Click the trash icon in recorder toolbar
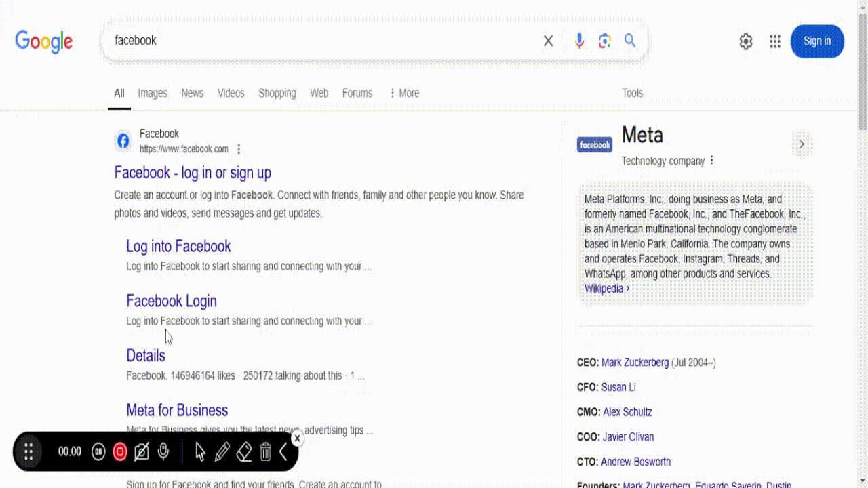 [266, 451]
